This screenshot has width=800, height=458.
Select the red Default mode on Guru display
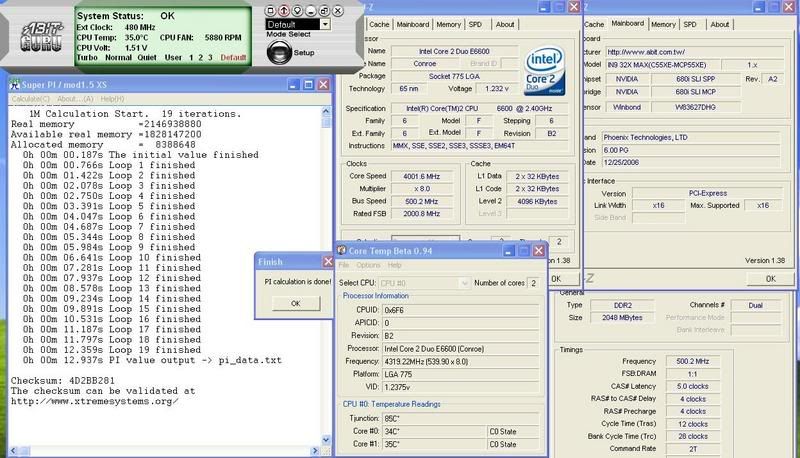pos(233,58)
